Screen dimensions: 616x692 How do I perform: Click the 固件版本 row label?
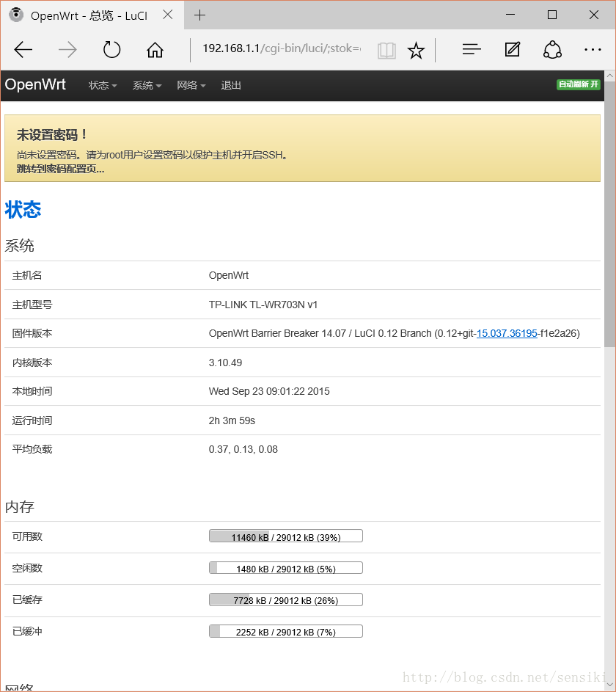click(32, 333)
